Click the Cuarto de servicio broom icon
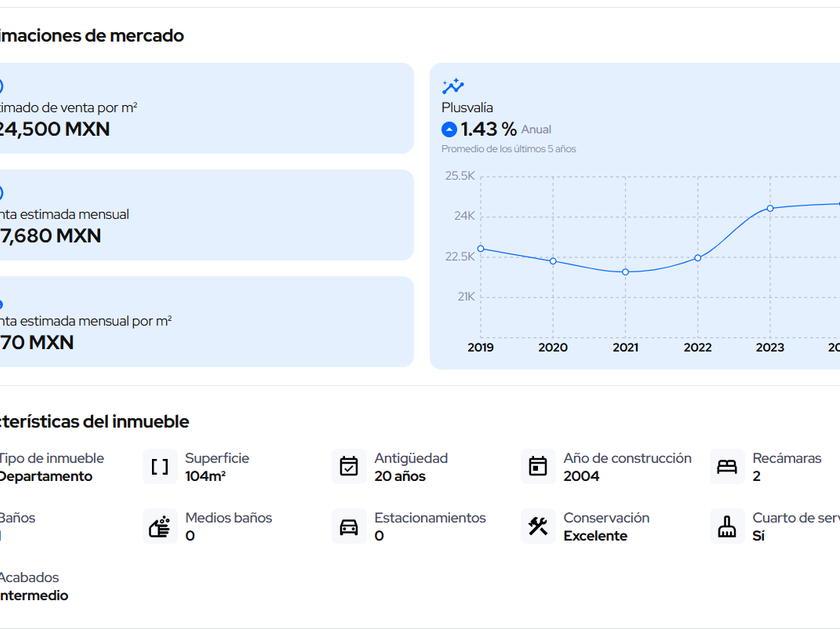Viewport: 840px width, 630px height. [727, 527]
